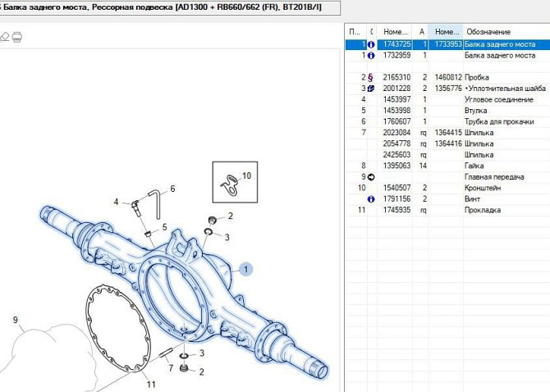Image resolution: width=550 pixels, height=392 pixels.
Task: Select the 'Пробка' row text
Action: [477, 77]
